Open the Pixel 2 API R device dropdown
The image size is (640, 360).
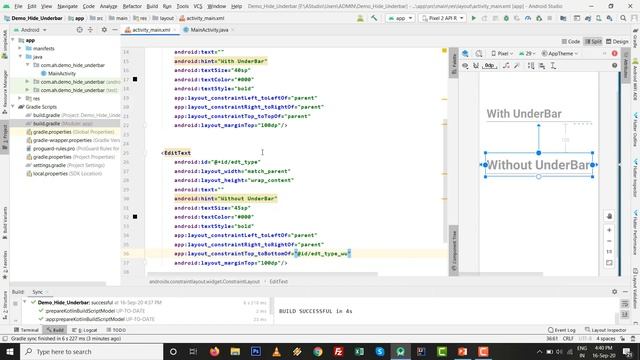click(x=442, y=18)
